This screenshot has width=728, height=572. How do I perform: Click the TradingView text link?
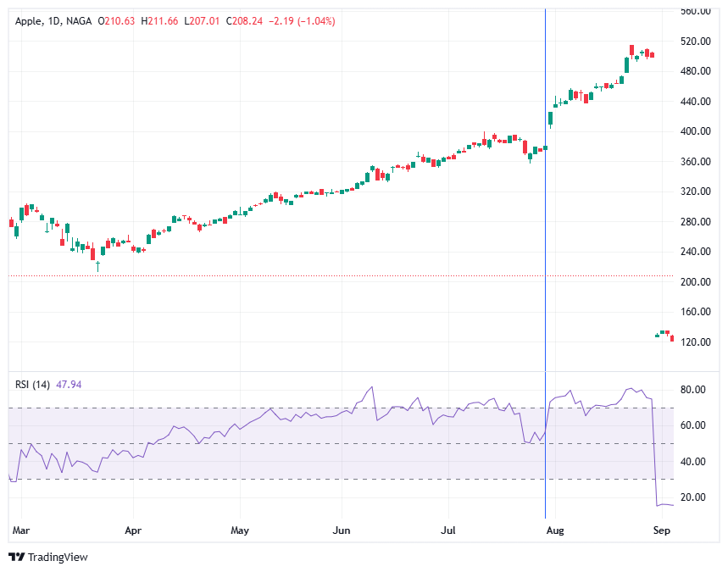58,557
